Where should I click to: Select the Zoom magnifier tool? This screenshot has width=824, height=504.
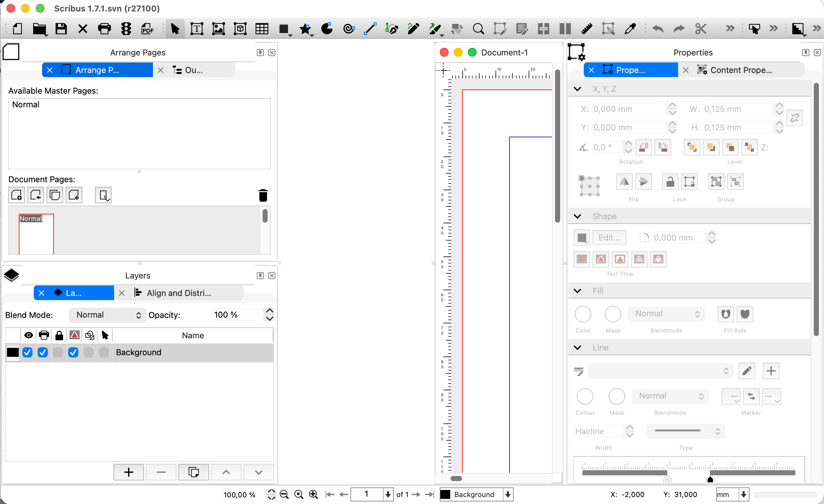pos(478,29)
